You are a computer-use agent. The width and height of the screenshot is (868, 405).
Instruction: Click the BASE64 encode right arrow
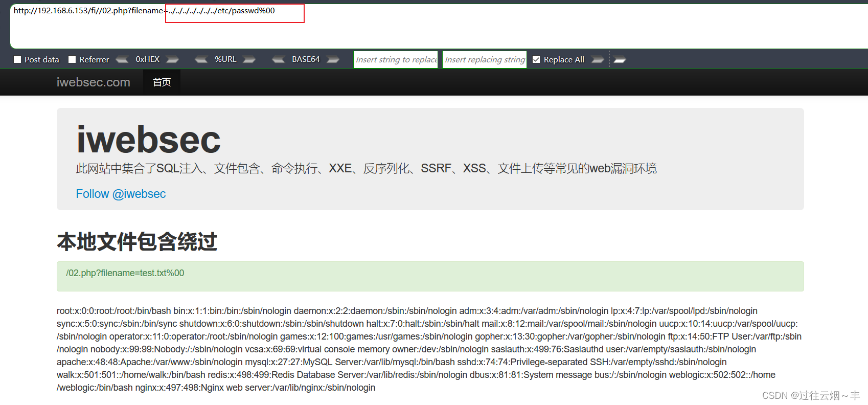[333, 60]
